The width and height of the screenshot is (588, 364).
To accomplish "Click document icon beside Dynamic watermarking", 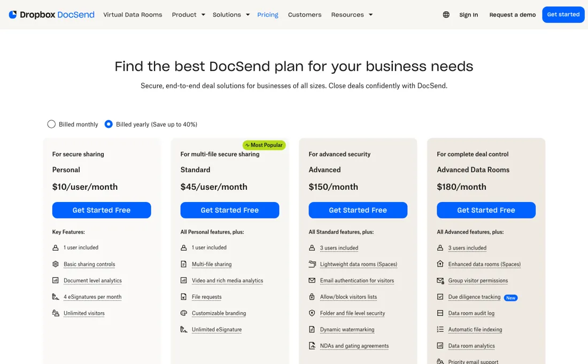I will tap(312, 329).
